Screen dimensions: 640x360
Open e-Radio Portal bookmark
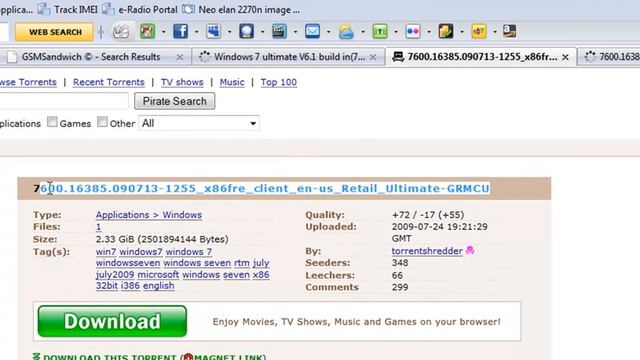(x=140, y=9)
